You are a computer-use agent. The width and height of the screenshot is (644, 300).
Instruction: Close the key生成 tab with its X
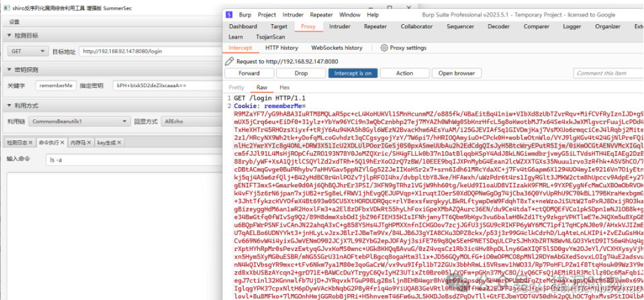point(119,143)
